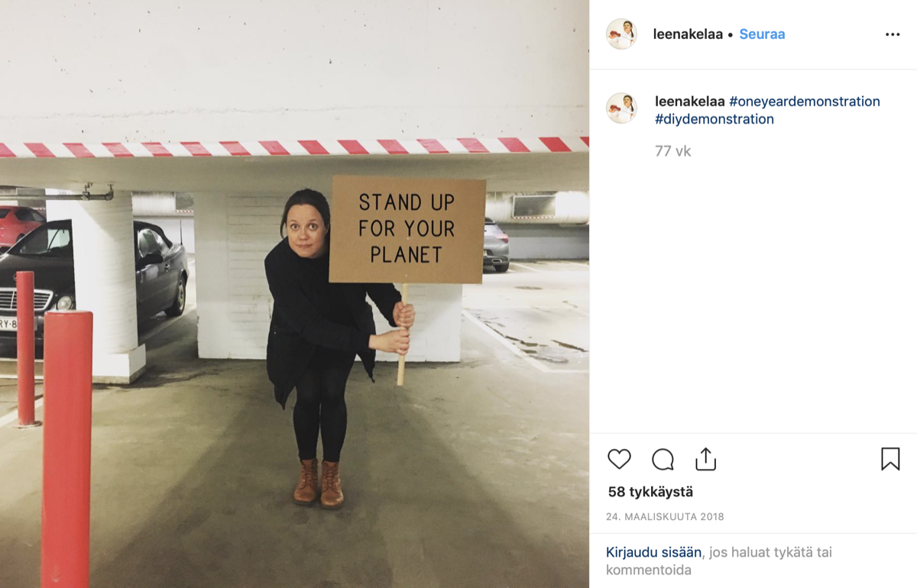Open the leenakelaa username in post header
Screen dimensions: 917x588
(688, 34)
